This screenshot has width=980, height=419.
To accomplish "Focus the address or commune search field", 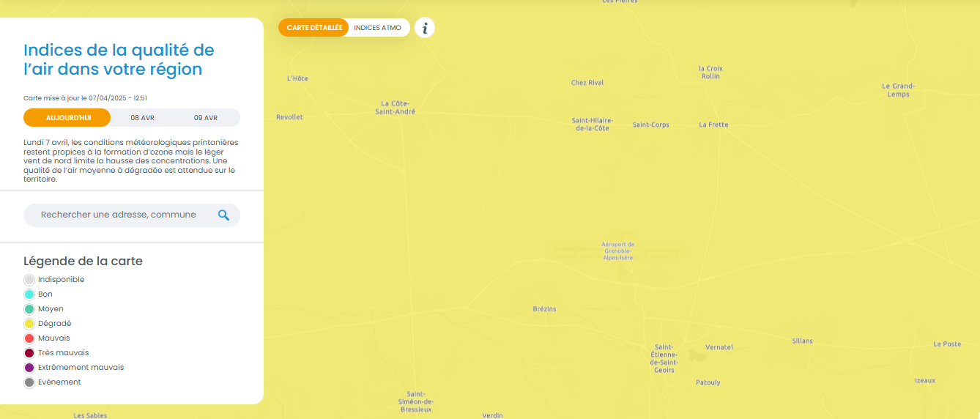I will coord(121,215).
